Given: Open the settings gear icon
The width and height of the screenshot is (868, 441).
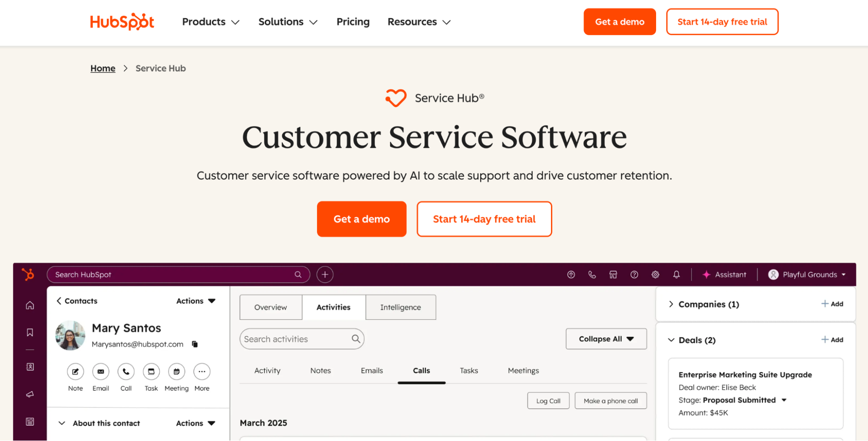Looking at the screenshot, I should 655,275.
